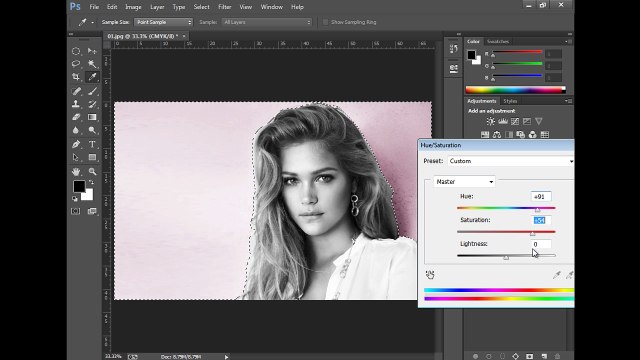This screenshot has width=640, height=360.
Task: Select the Eraser tool
Action: point(76,117)
